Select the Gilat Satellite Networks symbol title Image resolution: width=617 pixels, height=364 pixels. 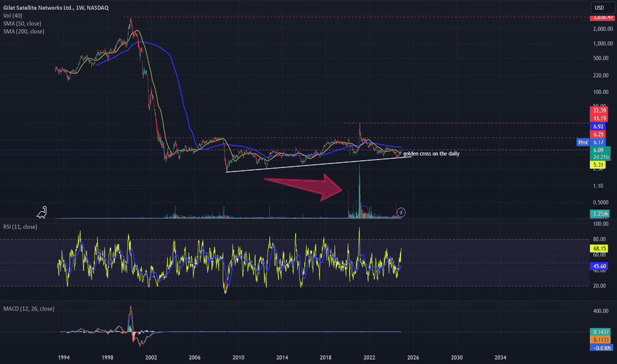(x=56, y=7)
